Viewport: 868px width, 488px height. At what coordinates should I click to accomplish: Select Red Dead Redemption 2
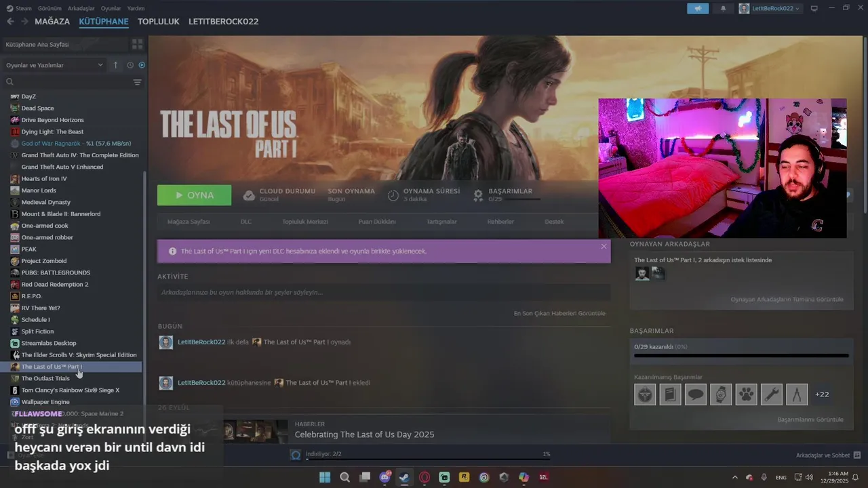tap(55, 284)
